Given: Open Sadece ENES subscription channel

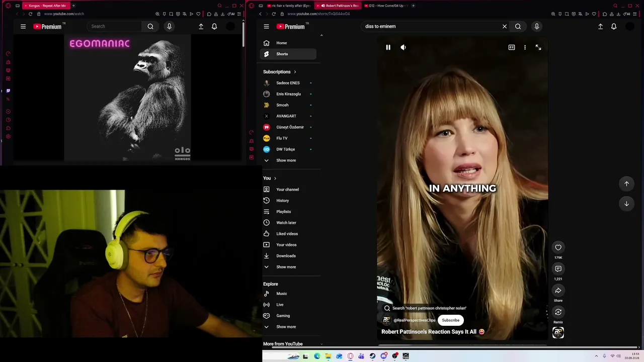Looking at the screenshot, I should 288,83.
